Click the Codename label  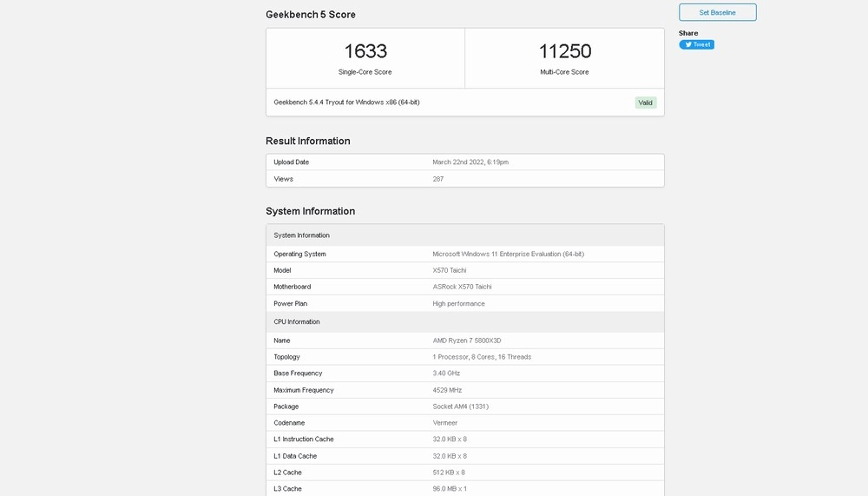pyautogui.click(x=289, y=423)
